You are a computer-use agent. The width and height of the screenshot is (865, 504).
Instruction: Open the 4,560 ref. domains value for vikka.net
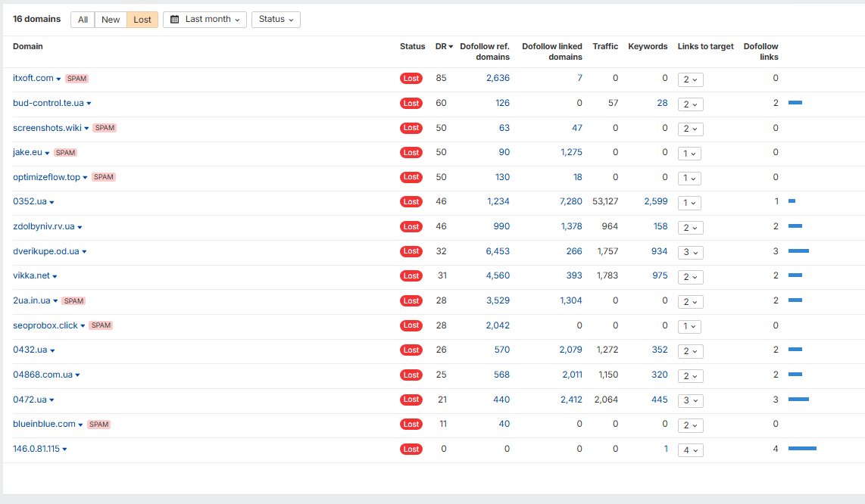[498, 275]
